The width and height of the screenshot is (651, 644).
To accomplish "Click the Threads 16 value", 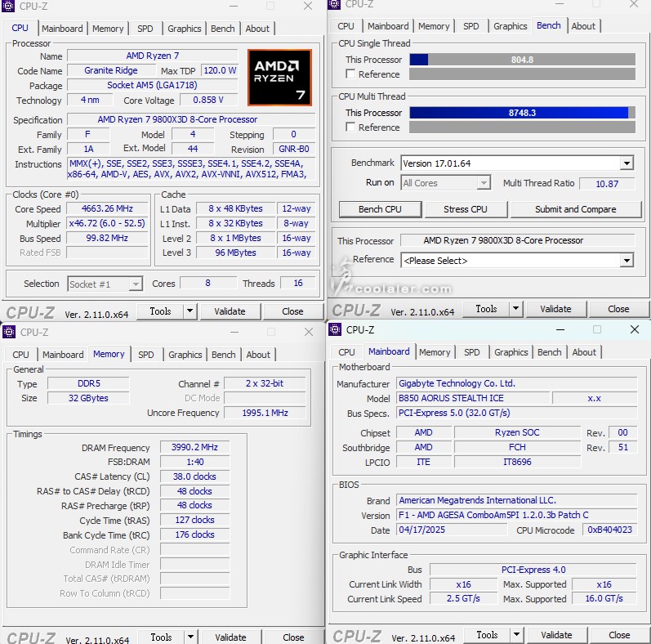I will [298, 283].
